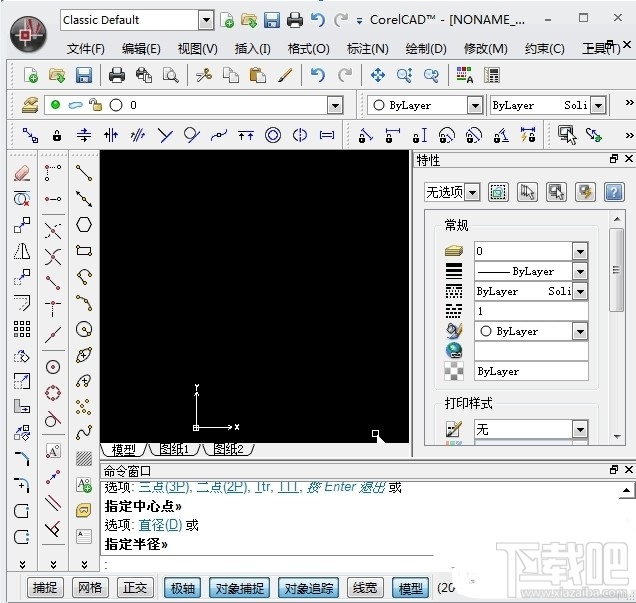Click the Help question mark in the Properties panel
This screenshot has width=636, height=603.
pos(614,192)
